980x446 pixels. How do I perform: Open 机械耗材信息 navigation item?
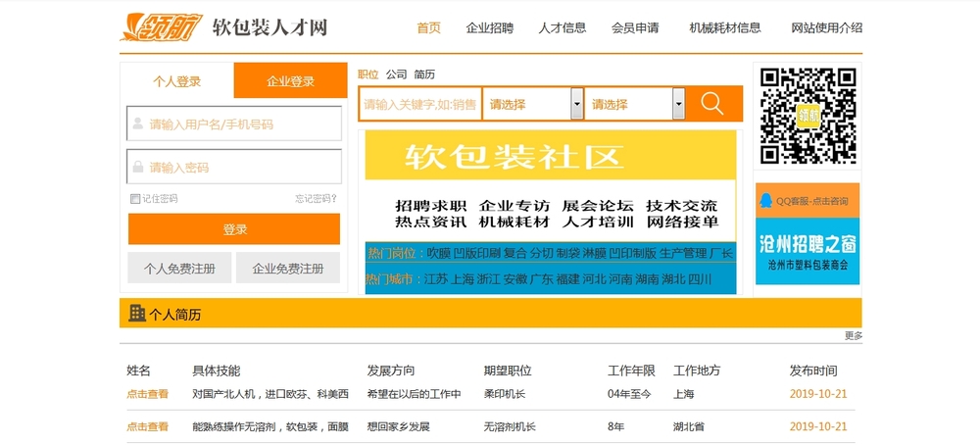725,27
